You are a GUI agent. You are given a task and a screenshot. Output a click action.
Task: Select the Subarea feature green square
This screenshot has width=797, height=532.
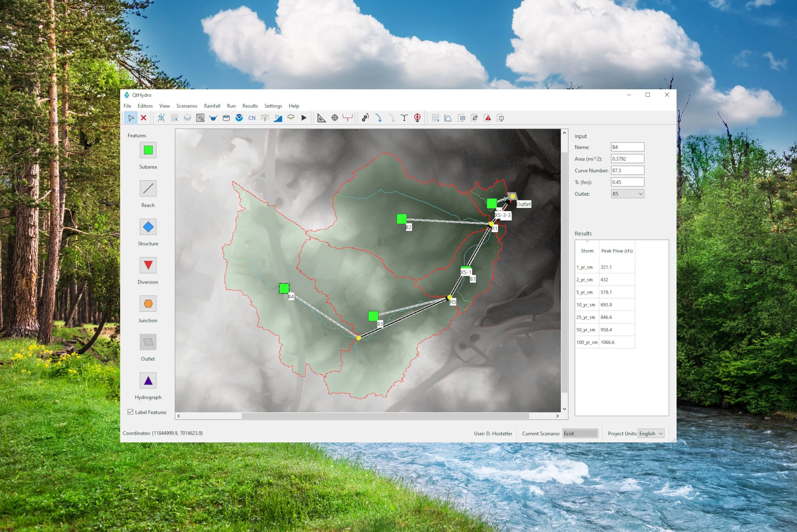tap(148, 150)
